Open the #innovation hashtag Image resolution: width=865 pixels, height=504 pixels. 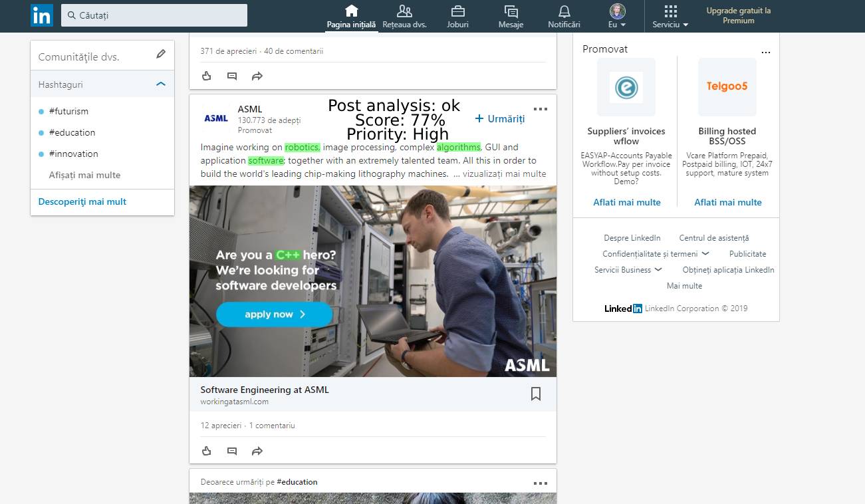(73, 154)
